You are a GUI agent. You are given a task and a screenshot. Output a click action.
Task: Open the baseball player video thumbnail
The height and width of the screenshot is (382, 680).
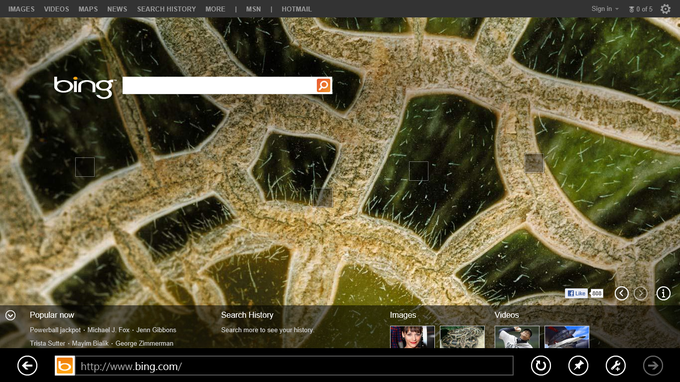[x=517, y=337]
